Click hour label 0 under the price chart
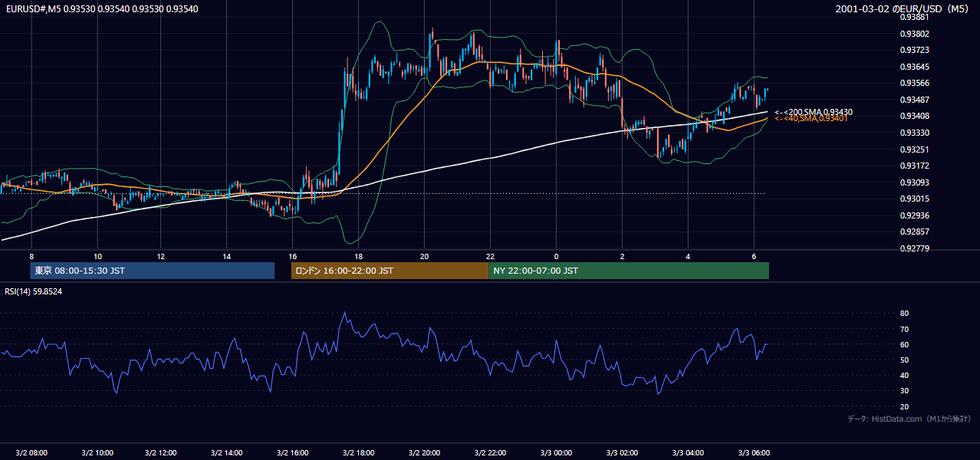980x460 pixels. point(557,256)
